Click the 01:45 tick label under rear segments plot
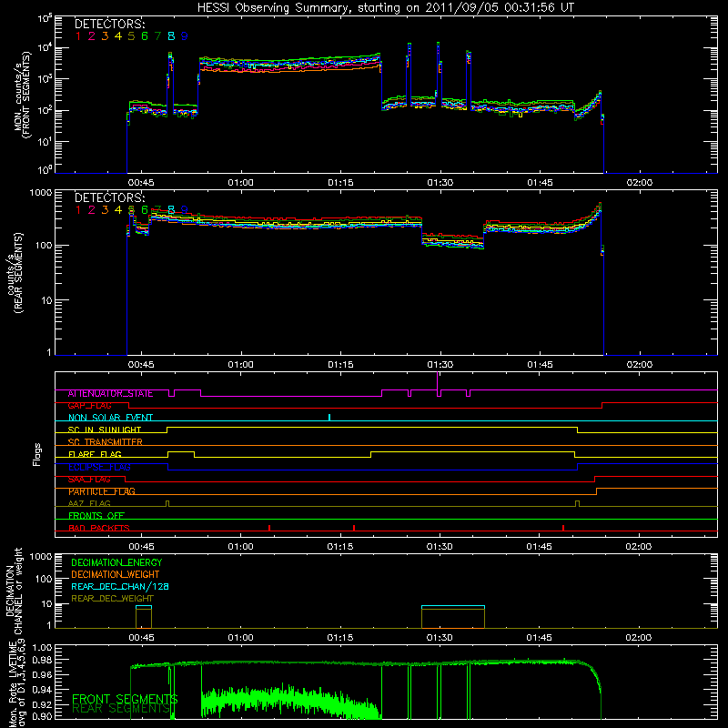 (x=540, y=365)
